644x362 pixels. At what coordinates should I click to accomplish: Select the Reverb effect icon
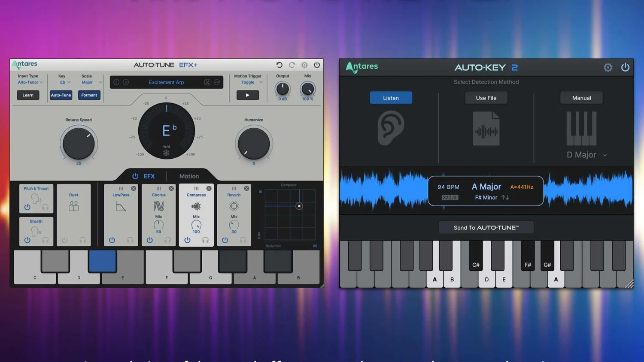[x=234, y=206]
